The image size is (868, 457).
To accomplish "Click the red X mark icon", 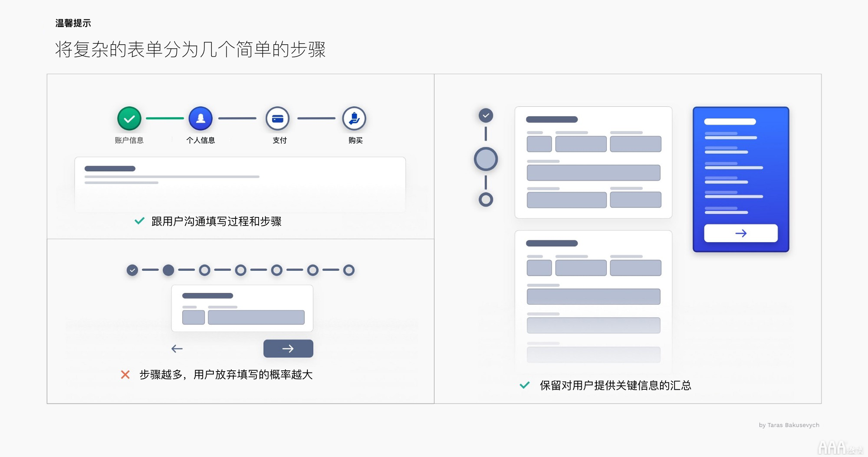I will (x=125, y=375).
